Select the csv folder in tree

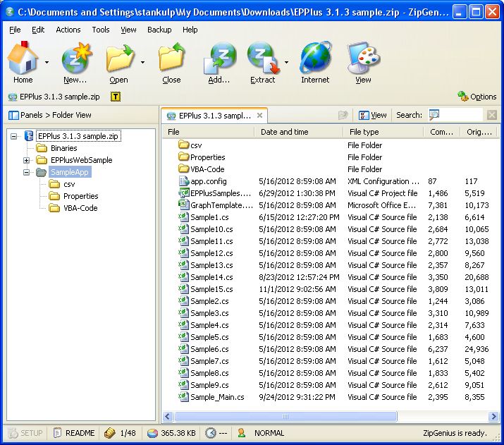[x=69, y=184]
